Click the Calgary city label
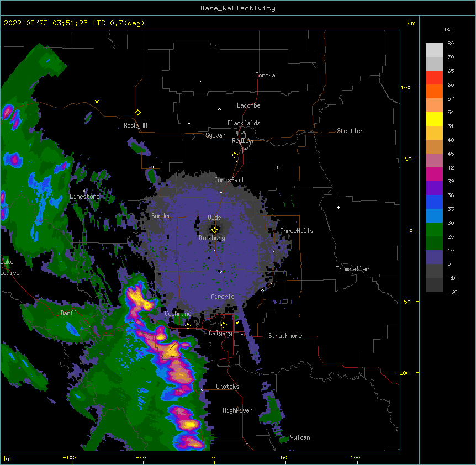 (x=220, y=333)
